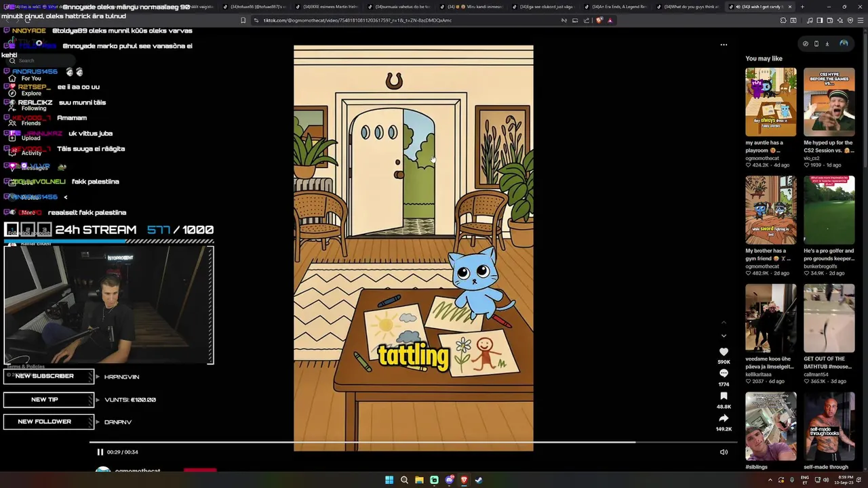Image resolution: width=868 pixels, height=488 pixels.
Task: Open Leo AI sparkle icon
Action: (840, 20)
